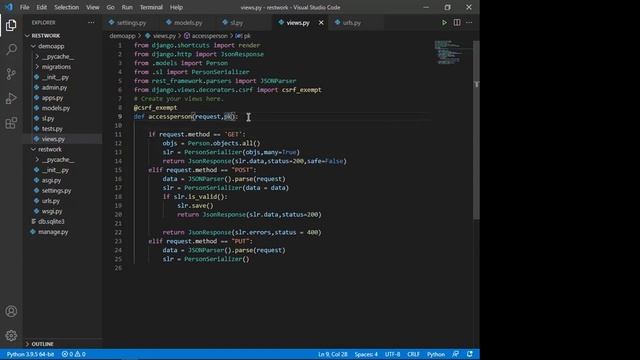Open the View menu
Viewport: 640px width, 360px height.
pos(93,7)
